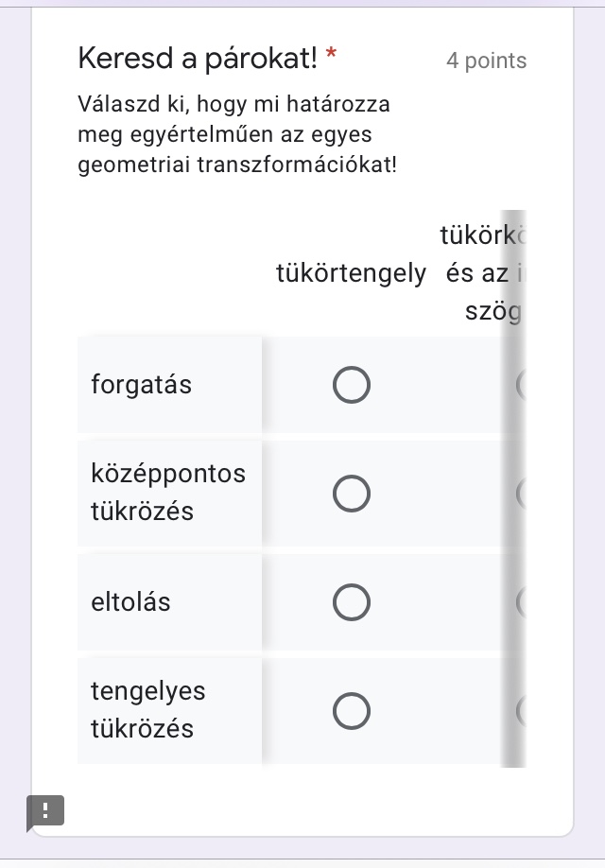Choose tükörtengely option for eltolás row
The image size is (605, 868).
[x=351, y=602]
